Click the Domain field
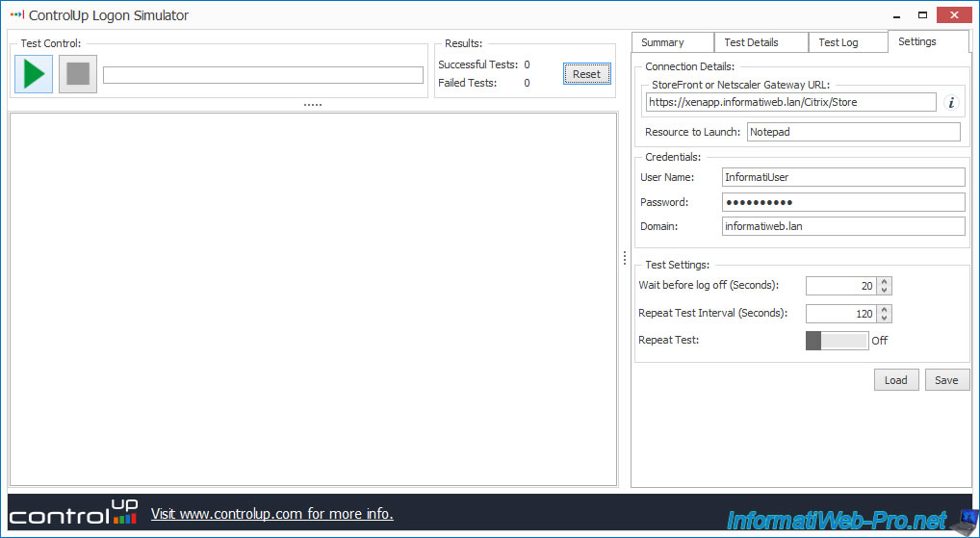Viewport: 980px width, 538px height. (843, 226)
